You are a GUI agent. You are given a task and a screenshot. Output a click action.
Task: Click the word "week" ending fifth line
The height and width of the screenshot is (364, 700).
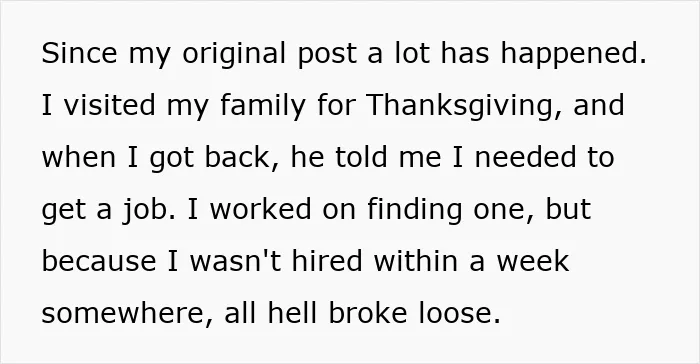point(533,261)
